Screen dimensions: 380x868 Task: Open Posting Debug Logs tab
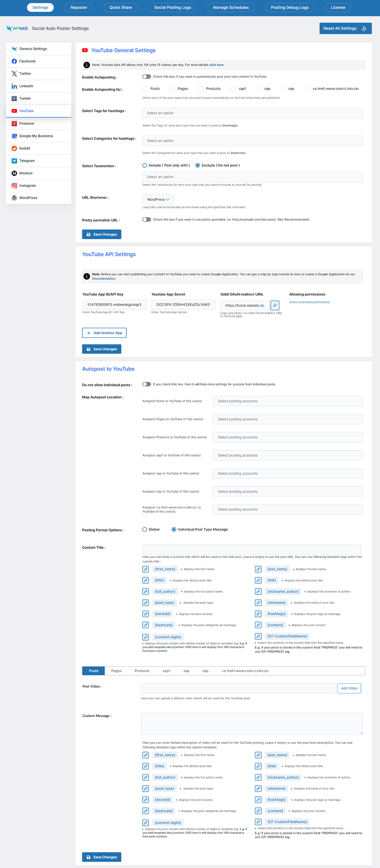coord(290,7)
